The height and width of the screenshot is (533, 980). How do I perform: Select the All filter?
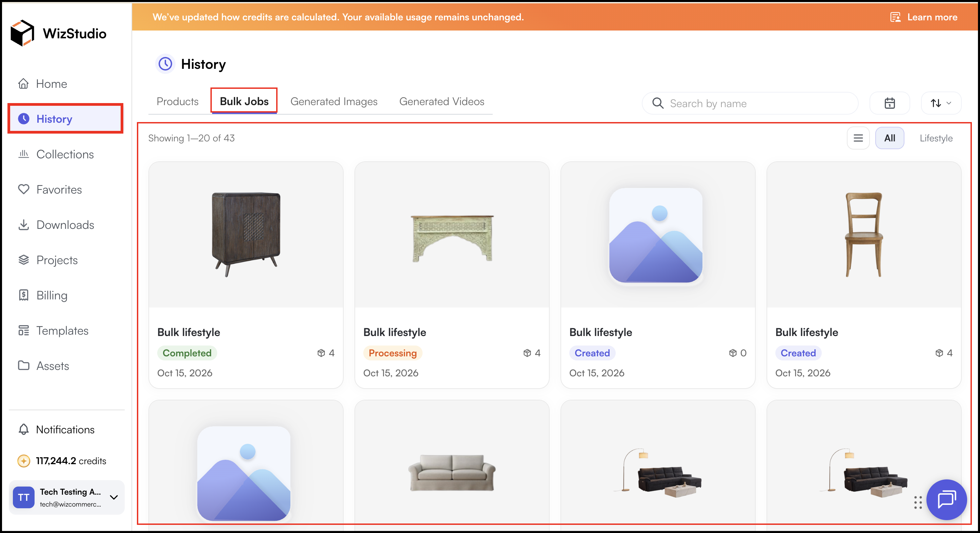pyautogui.click(x=890, y=138)
